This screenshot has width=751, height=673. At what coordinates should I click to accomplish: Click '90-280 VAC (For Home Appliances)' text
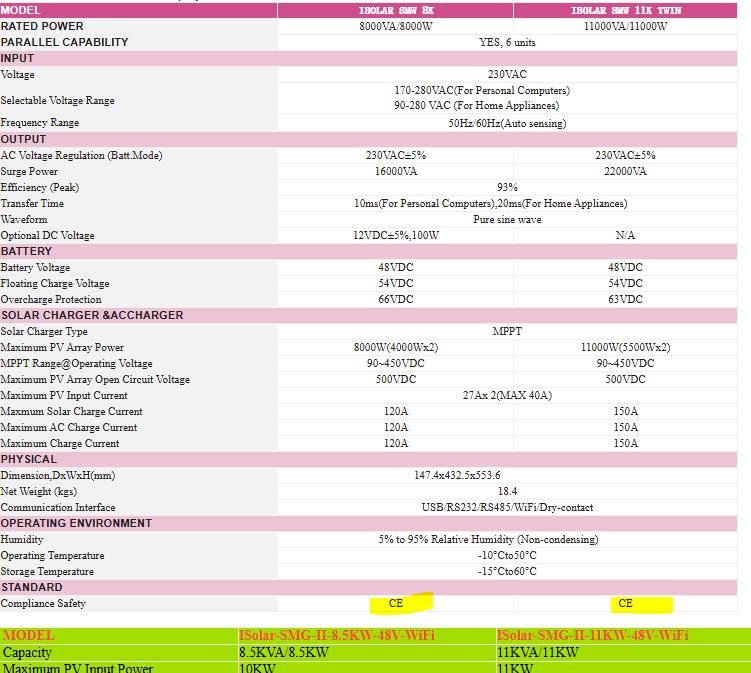click(x=477, y=105)
